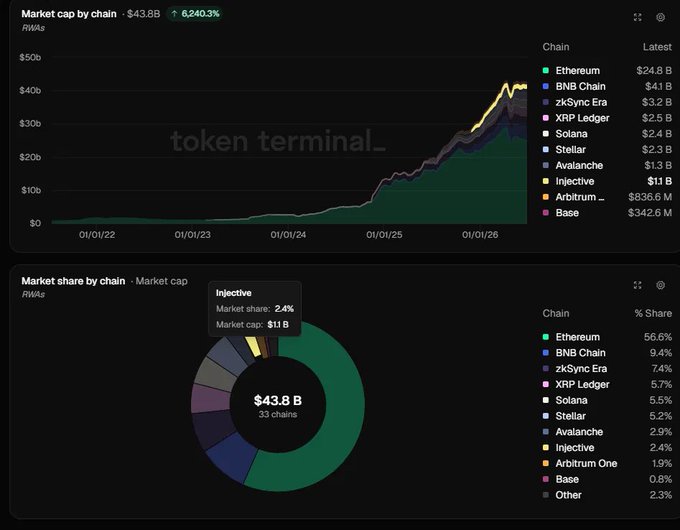Click the $24.8 B Ethereum latest value
This screenshot has width=680, height=530.
pos(654,70)
